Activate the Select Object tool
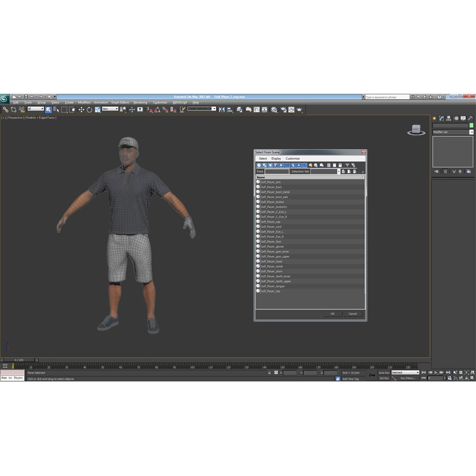This screenshot has width=476, height=476. 48,110
